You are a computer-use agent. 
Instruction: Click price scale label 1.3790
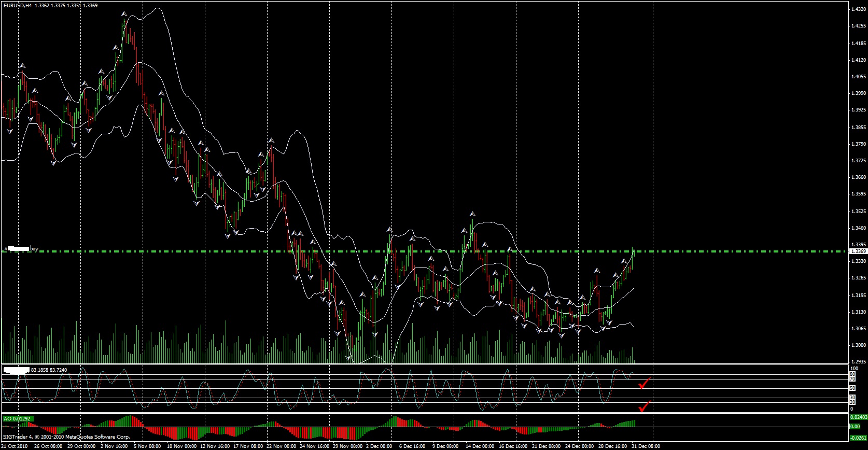click(x=858, y=144)
